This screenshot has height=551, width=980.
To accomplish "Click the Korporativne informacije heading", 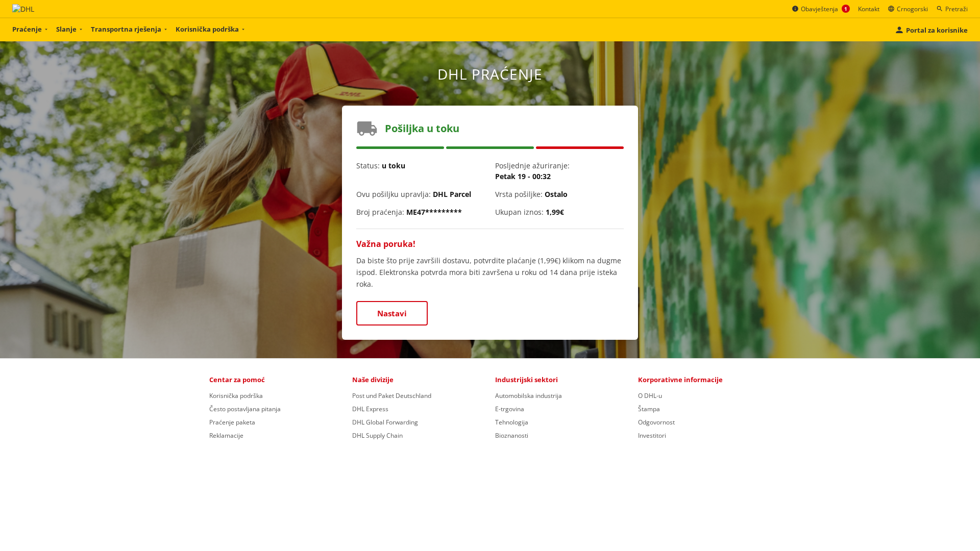I will [680, 380].
